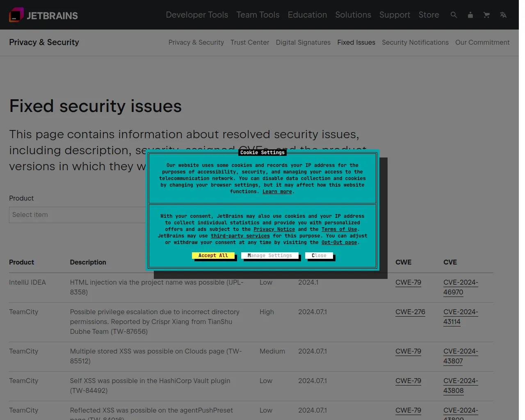
Task: Open CWE-79 link in Clouds page row
Action: (408, 351)
